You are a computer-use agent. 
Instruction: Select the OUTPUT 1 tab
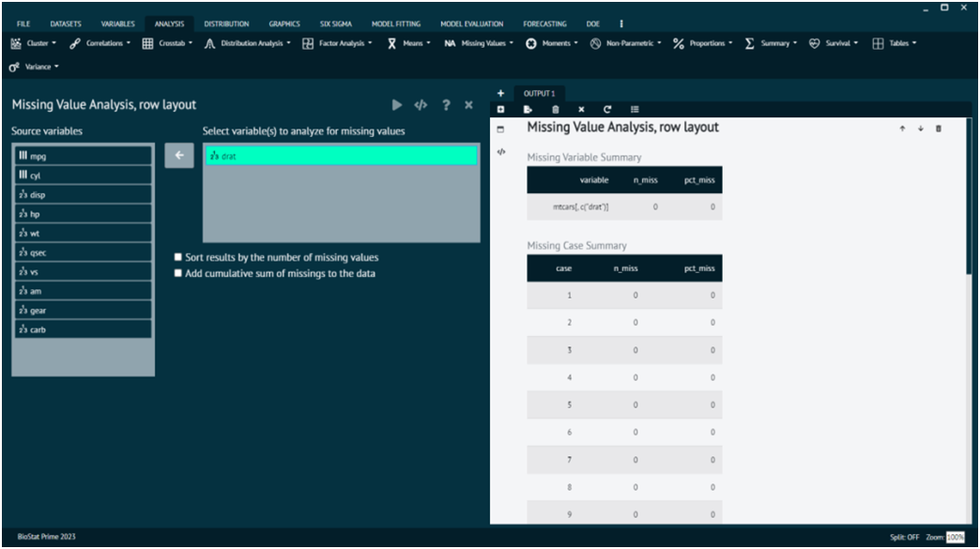(x=540, y=94)
